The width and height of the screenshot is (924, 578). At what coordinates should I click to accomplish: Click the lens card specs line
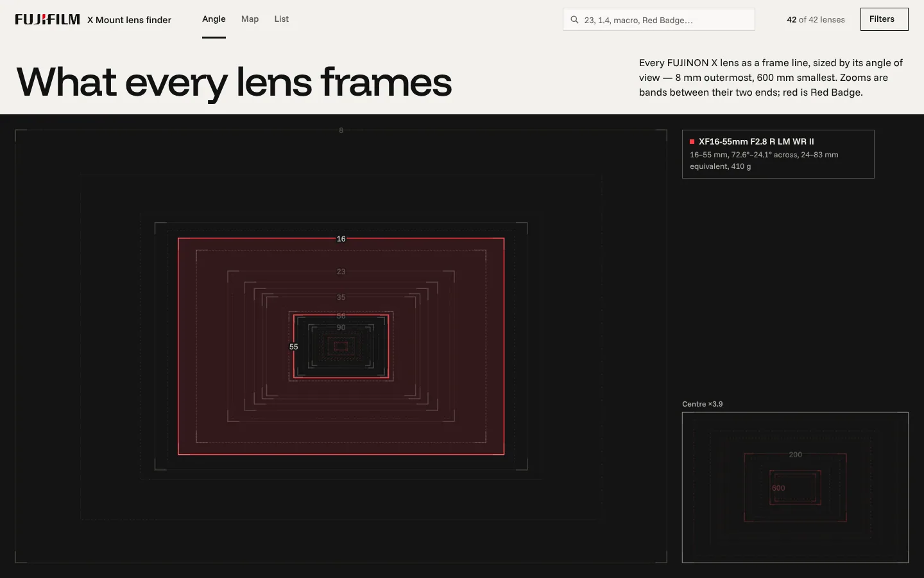764,161
